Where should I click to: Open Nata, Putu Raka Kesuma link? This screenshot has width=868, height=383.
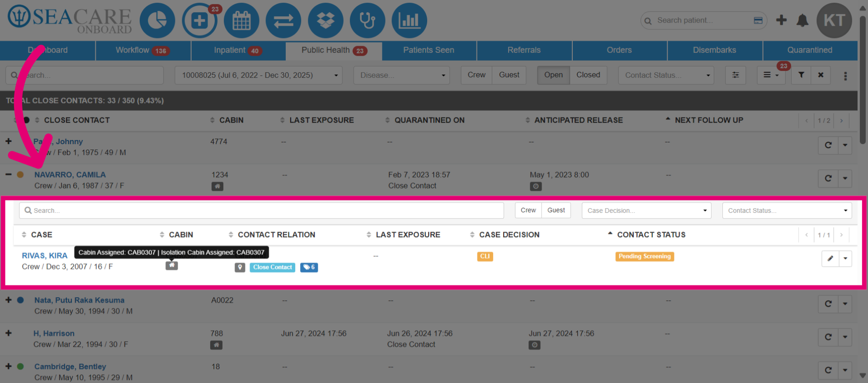79,300
